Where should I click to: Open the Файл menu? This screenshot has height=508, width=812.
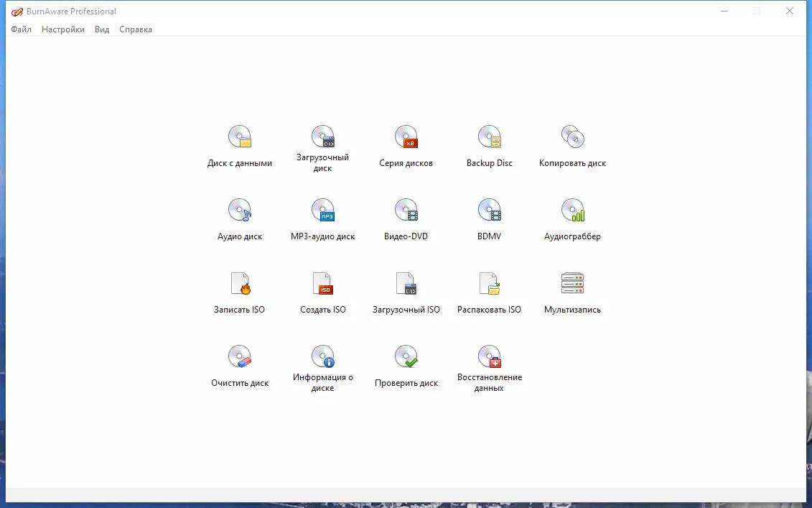tap(22, 29)
